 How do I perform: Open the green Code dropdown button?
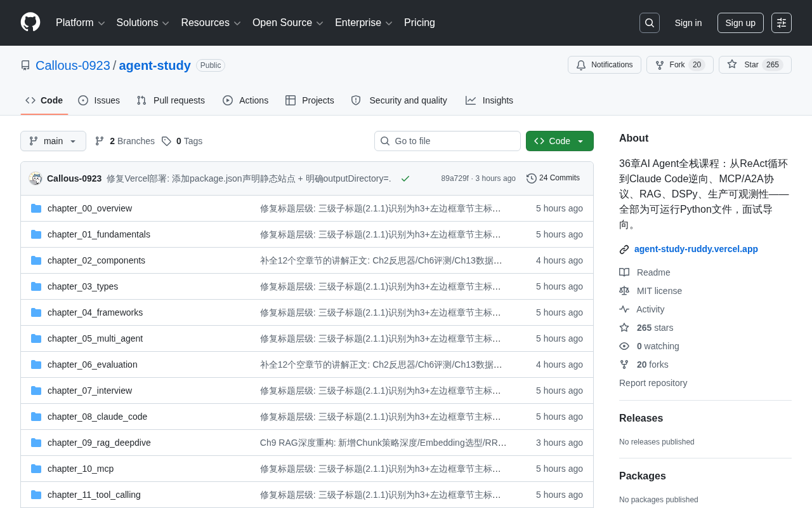tap(560, 141)
